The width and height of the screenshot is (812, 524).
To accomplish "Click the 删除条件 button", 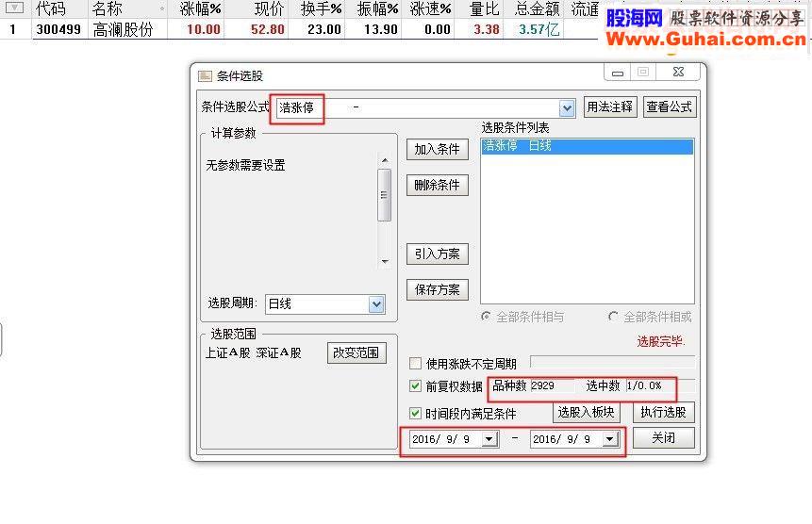I will pos(437,185).
